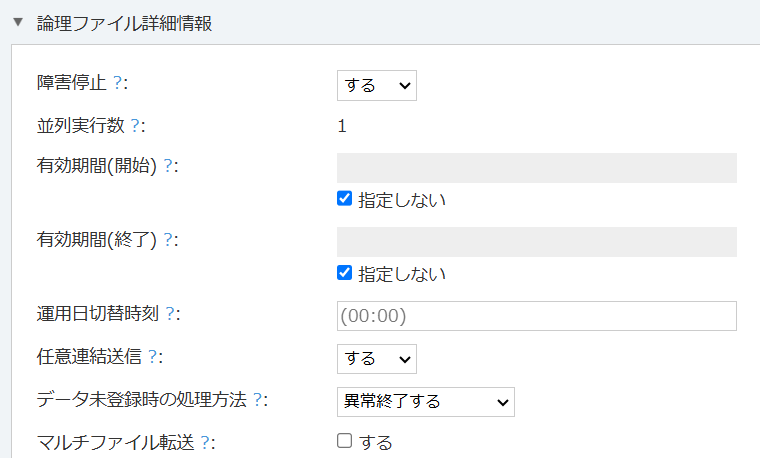
Task: Collapse the 論理ファイル詳細情報 section triangle
Action: (18, 22)
